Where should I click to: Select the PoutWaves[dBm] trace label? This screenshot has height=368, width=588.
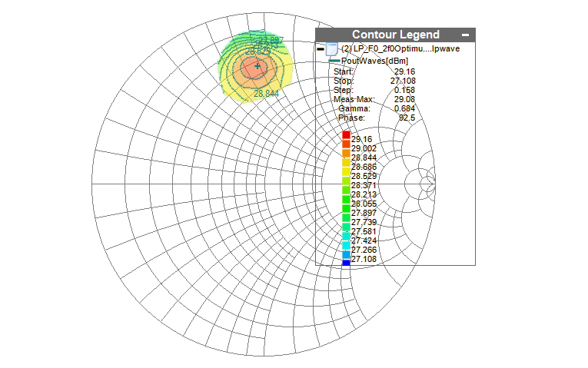pyautogui.click(x=375, y=61)
